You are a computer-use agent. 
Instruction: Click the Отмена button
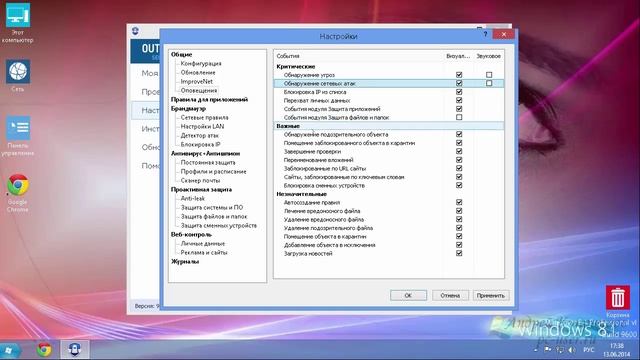click(x=450, y=295)
